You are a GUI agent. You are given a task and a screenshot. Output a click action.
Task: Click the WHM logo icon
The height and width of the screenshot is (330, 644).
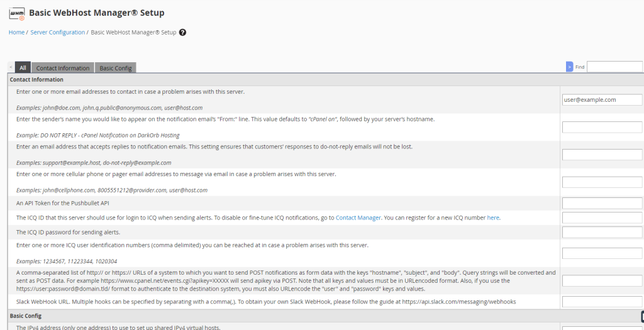tap(17, 14)
